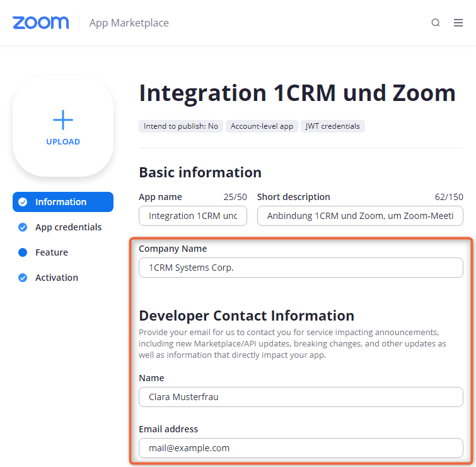This screenshot has width=476, height=467.
Task: Click the 'JWT credentials' tag
Action: (333, 126)
